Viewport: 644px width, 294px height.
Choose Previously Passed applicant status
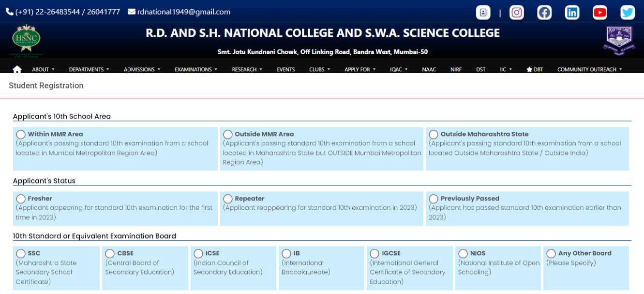pos(434,199)
